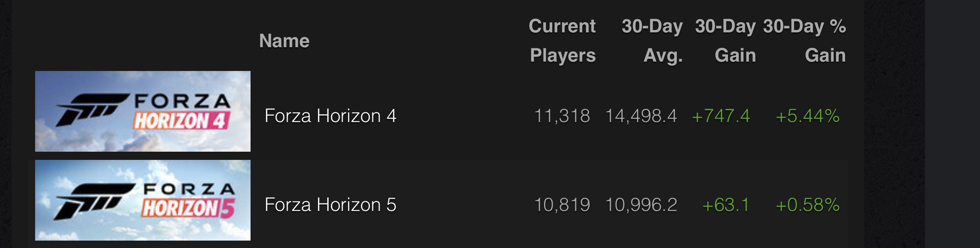Viewport: 980px width, 248px height.
Task: Click the 10,996.2 30-day average value
Action: pyautogui.click(x=641, y=205)
